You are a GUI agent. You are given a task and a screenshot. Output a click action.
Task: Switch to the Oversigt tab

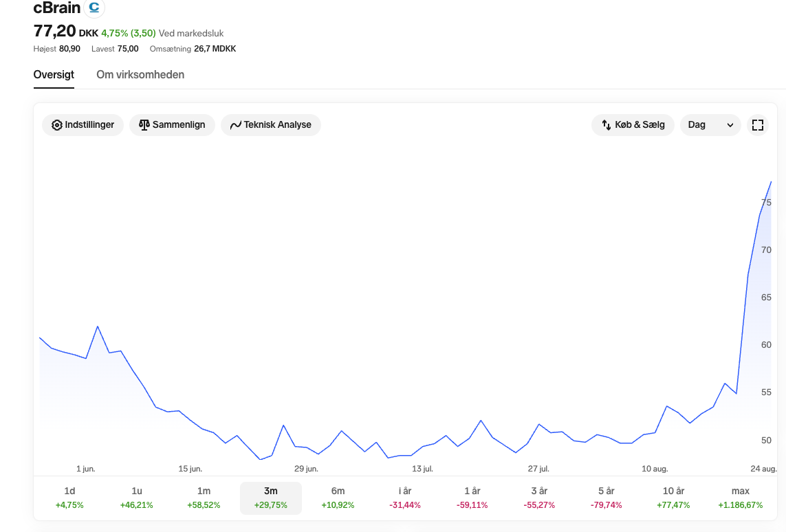tap(54, 75)
